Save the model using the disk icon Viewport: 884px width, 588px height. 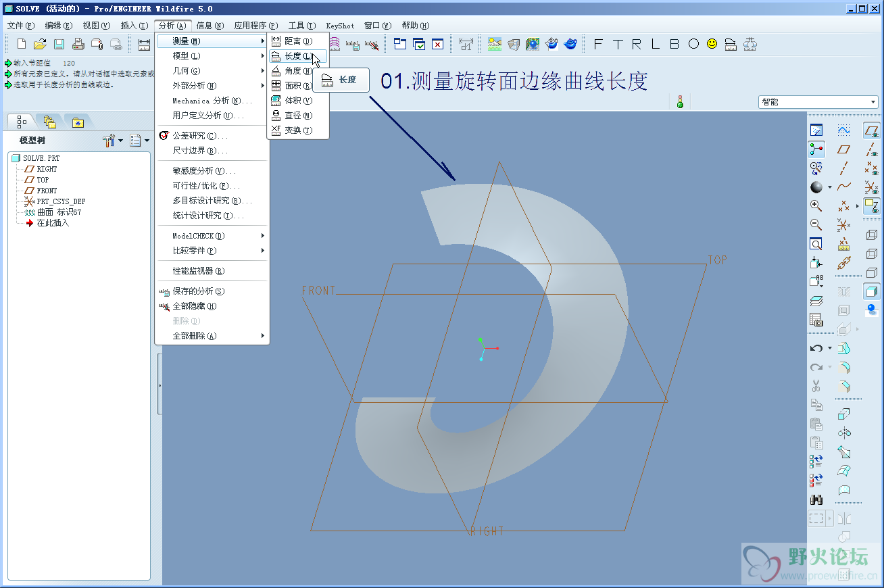59,45
